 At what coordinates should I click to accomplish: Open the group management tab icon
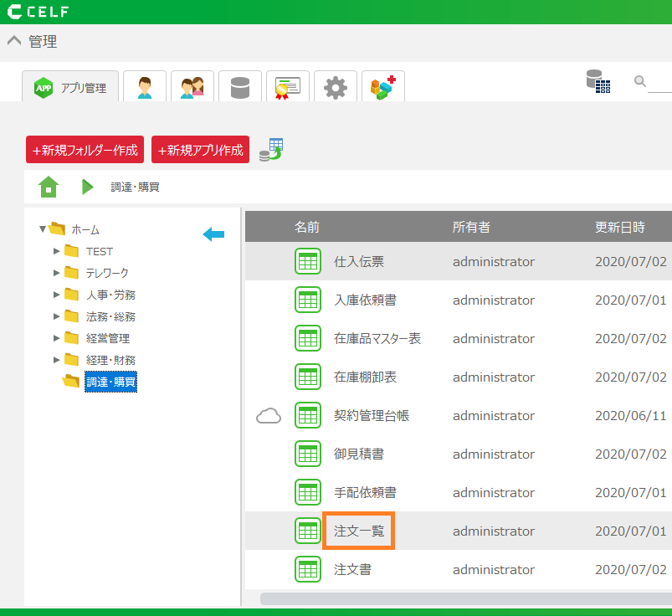tap(192, 87)
